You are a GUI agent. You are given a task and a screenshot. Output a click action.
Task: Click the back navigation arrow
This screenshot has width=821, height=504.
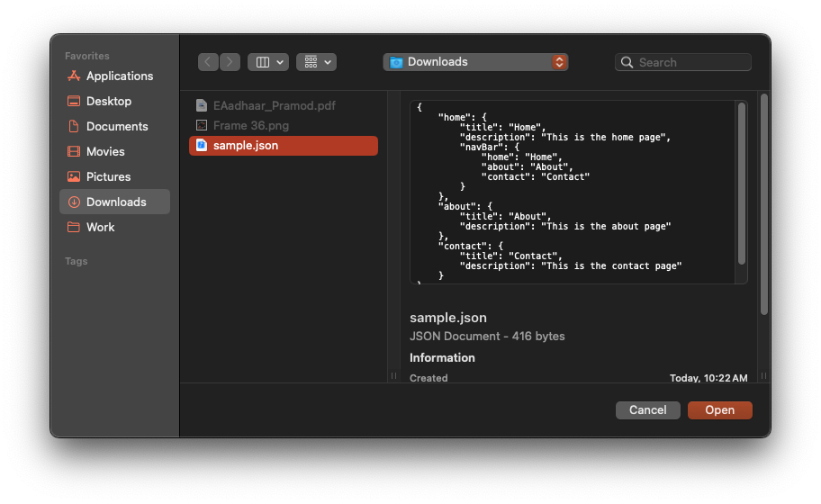(x=208, y=62)
